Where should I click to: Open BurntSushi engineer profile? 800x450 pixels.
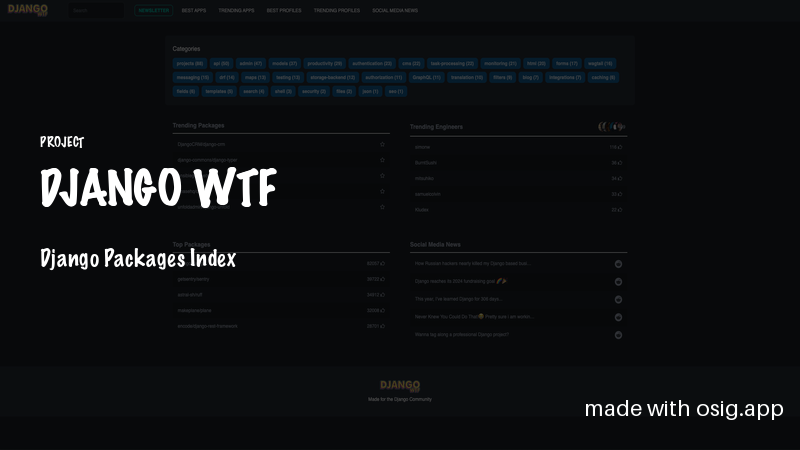426,163
